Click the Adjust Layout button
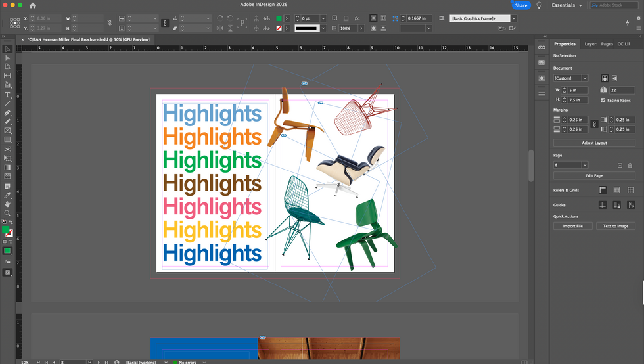 click(x=594, y=143)
